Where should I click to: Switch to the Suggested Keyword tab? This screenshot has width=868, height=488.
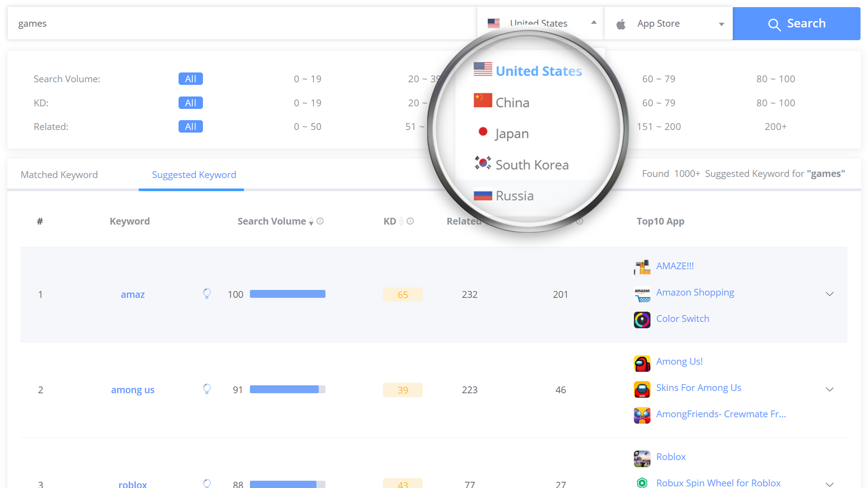(x=194, y=174)
